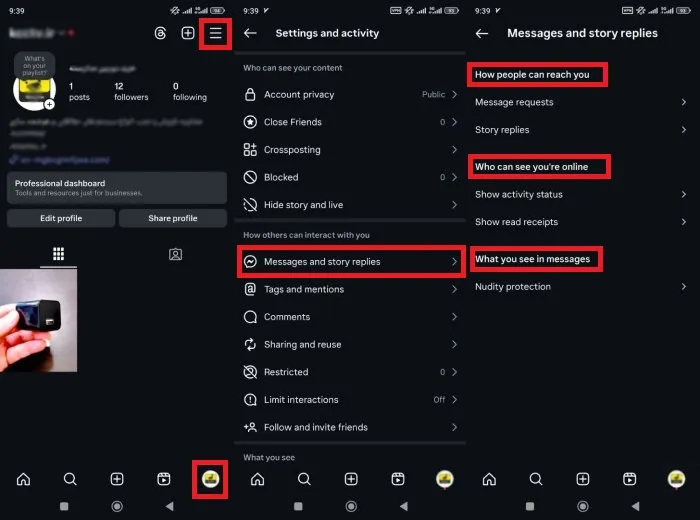Image resolution: width=700 pixels, height=520 pixels.
Task: Tap the lock icon beside Account privacy
Action: [x=250, y=94]
